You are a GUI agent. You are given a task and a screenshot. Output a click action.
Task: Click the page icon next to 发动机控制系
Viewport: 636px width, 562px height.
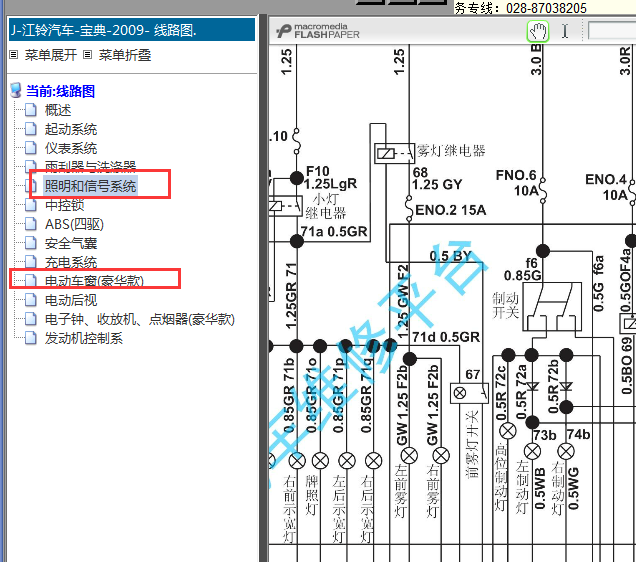click(31, 338)
